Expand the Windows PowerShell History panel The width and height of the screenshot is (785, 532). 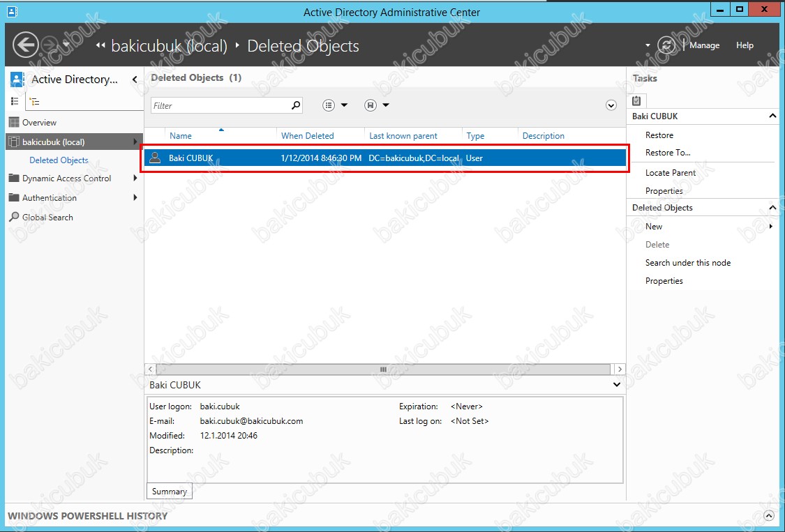[x=769, y=516]
